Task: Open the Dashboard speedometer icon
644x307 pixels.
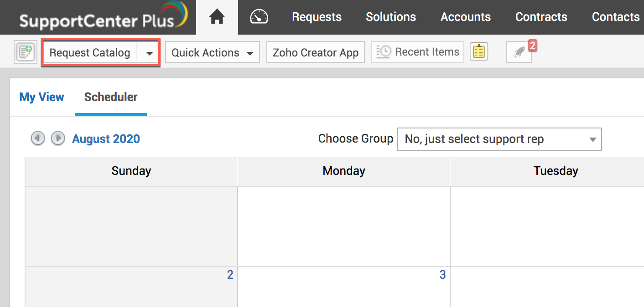Action: (259, 17)
